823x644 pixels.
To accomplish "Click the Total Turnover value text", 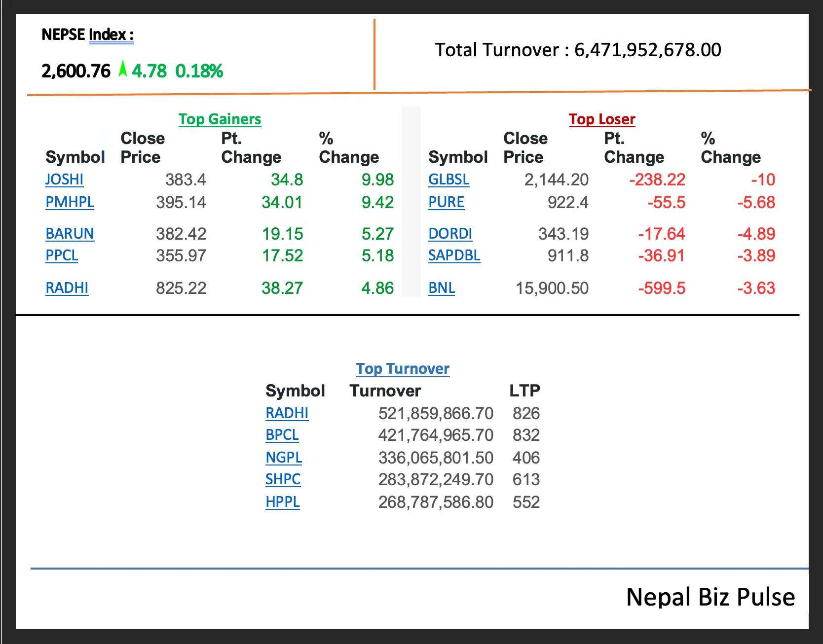I will click(x=647, y=50).
